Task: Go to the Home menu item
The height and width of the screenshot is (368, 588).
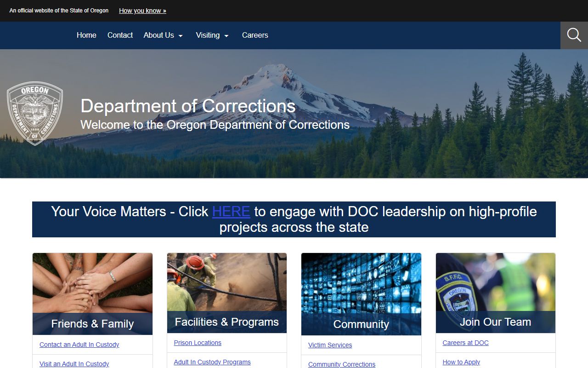Action: coord(86,35)
